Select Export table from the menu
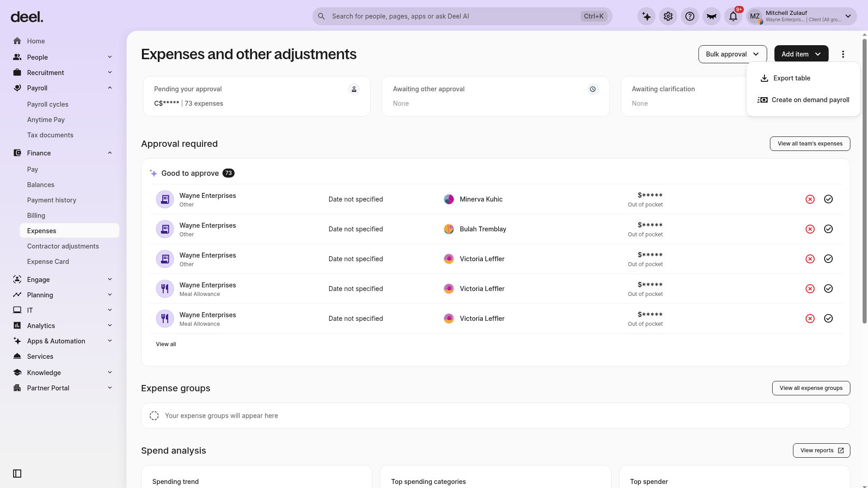868x488 pixels. coord(803,78)
